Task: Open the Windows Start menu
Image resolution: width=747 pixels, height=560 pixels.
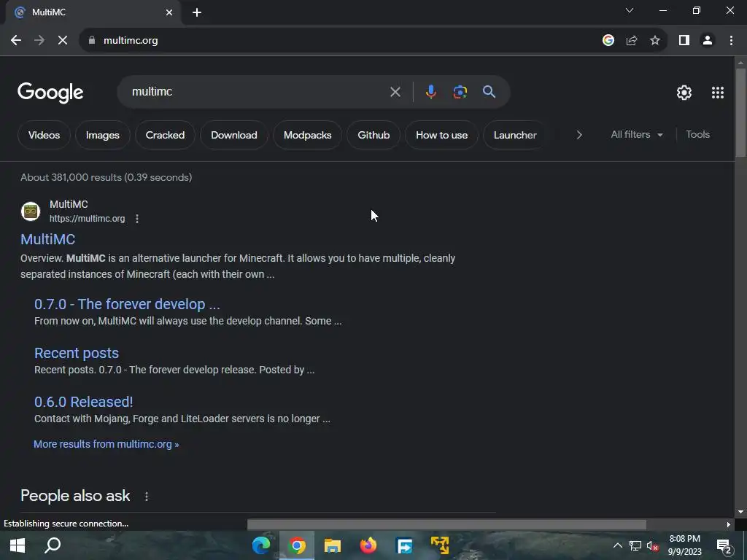Action: [18, 545]
